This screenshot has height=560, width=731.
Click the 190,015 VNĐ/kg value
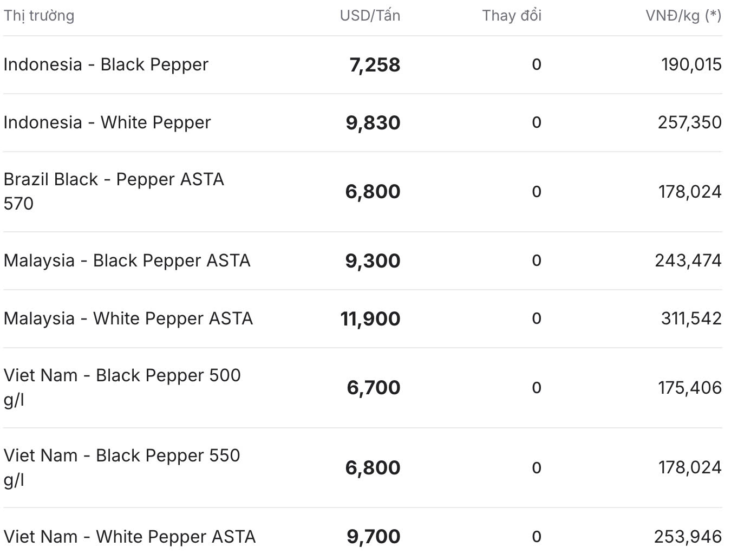click(691, 65)
